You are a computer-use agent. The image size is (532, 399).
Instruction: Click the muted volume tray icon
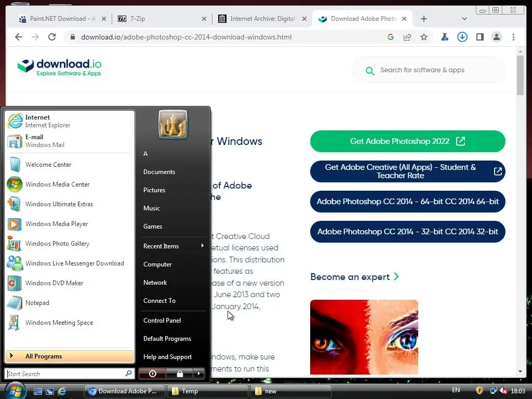tap(503, 391)
